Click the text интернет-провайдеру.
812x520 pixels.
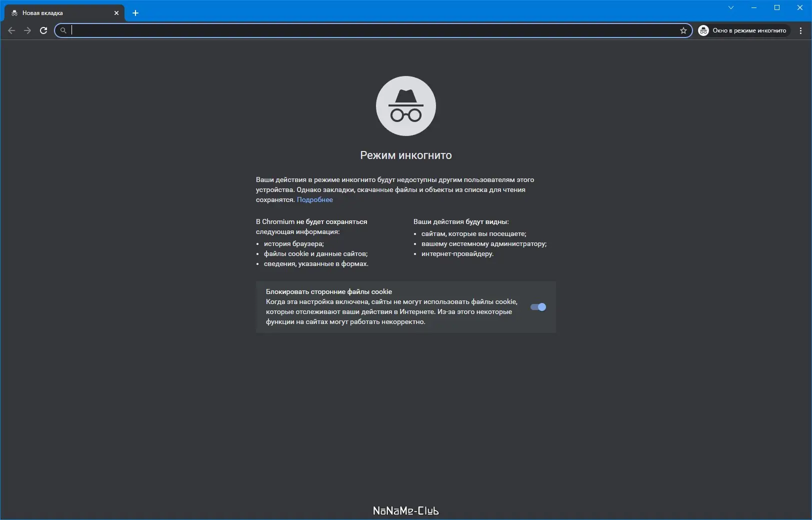(x=457, y=253)
